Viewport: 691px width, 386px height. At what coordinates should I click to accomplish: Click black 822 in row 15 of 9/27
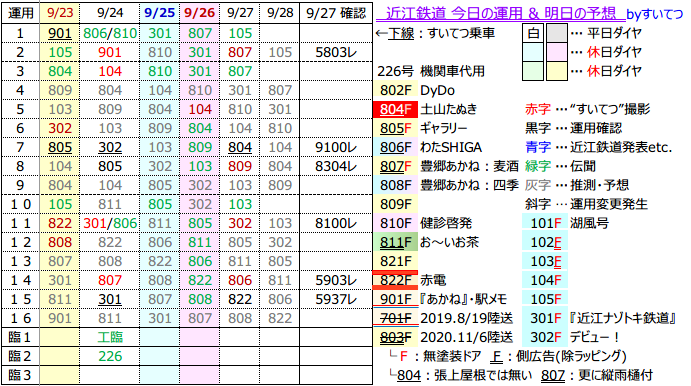click(x=240, y=299)
